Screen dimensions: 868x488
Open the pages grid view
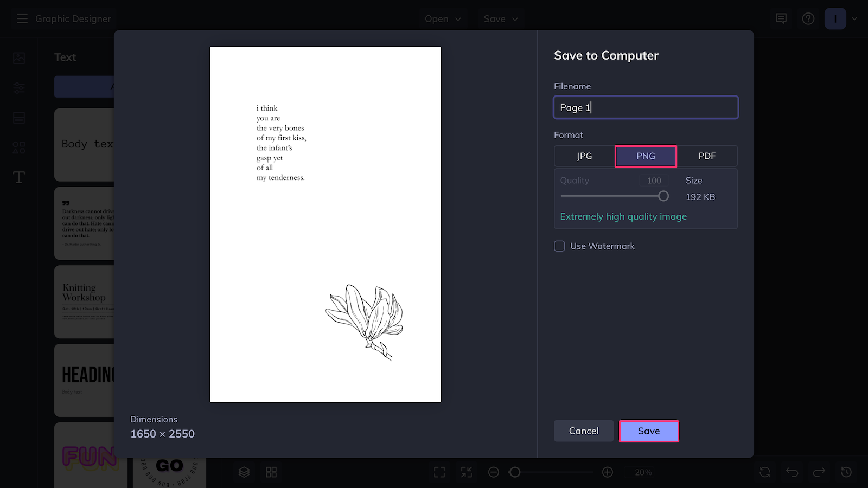click(271, 472)
